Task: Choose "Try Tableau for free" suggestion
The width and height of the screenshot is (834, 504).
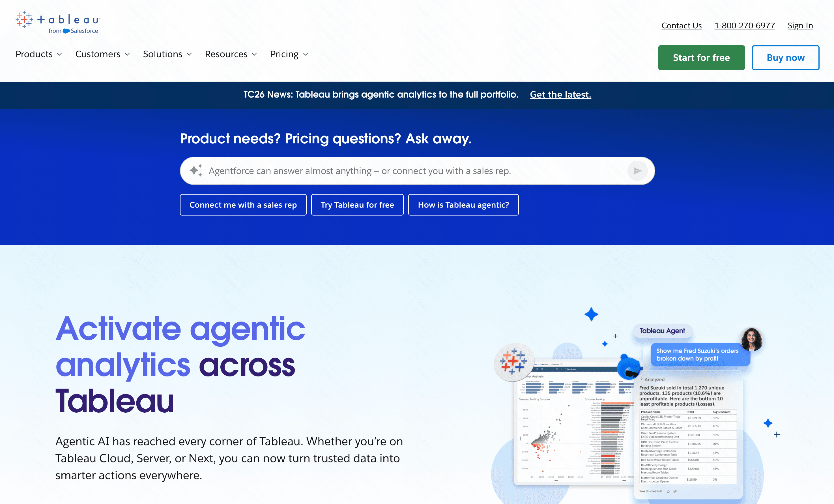Action: point(357,205)
